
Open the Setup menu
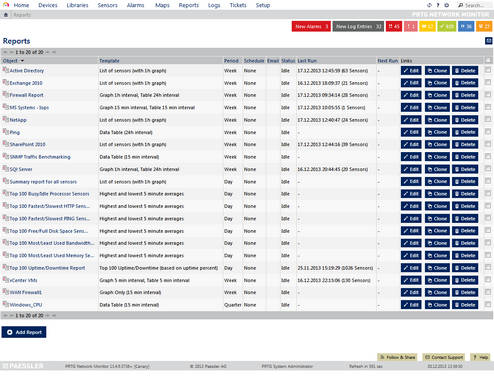(263, 5)
